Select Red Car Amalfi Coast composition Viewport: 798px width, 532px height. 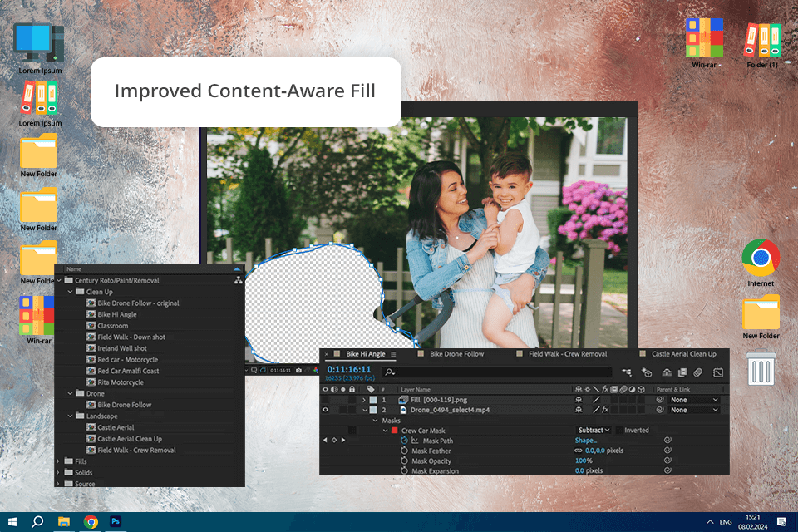pyautogui.click(x=128, y=371)
